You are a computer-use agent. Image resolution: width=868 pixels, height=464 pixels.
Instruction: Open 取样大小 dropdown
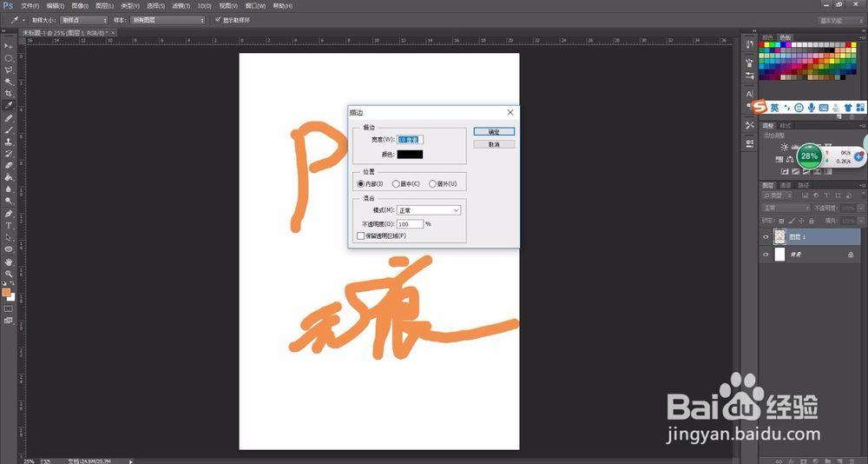[x=84, y=20]
